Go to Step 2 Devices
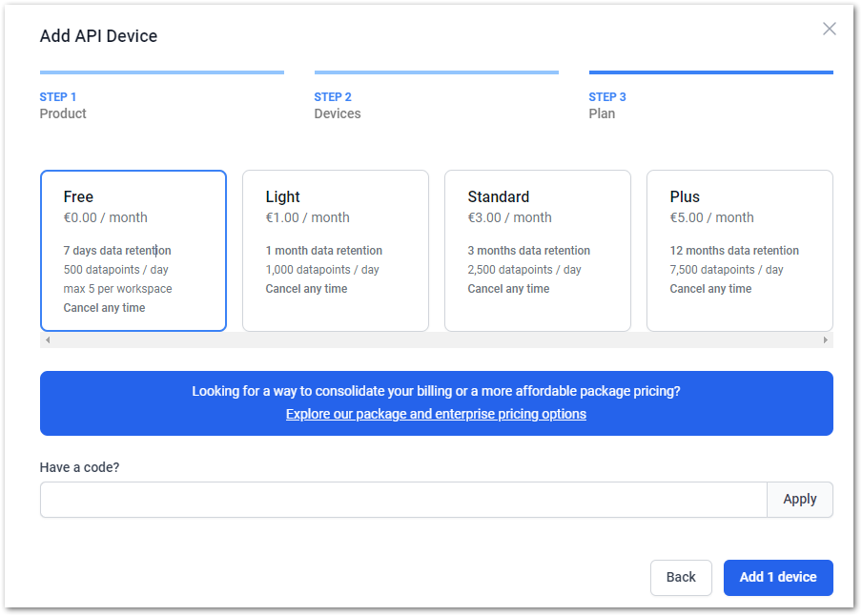This screenshot has height=616, width=862. pyautogui.click(x=338, y=105)
